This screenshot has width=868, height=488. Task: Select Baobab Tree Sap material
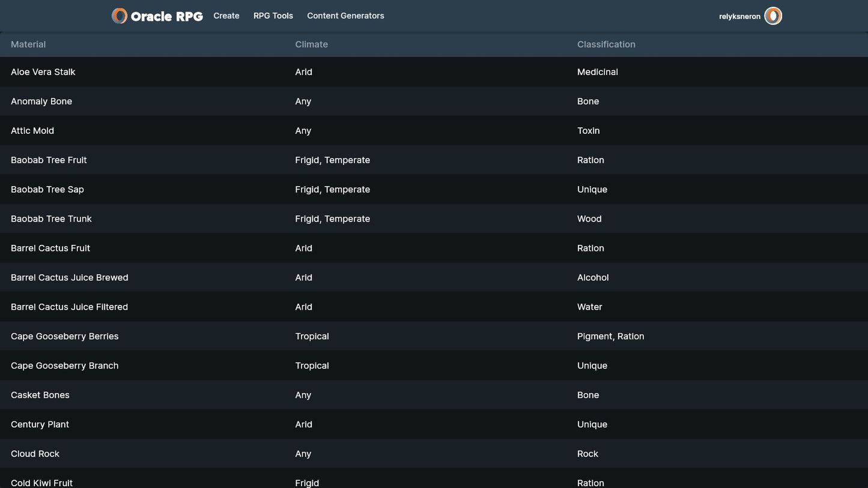pos(47,190)
